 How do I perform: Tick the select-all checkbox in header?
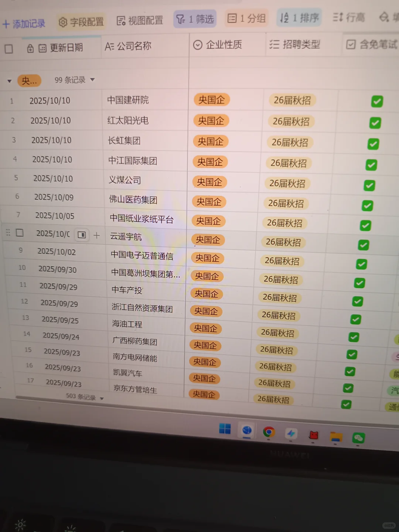tap(8, 49)
